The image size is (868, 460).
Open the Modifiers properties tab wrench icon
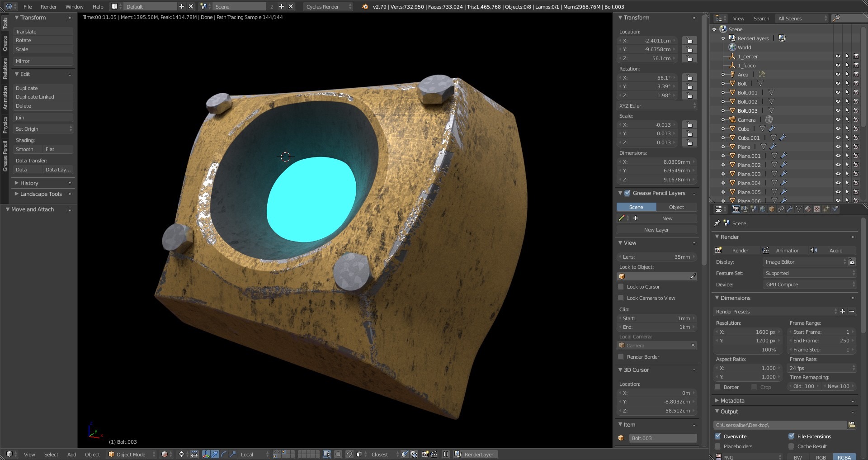pos(790,209)
